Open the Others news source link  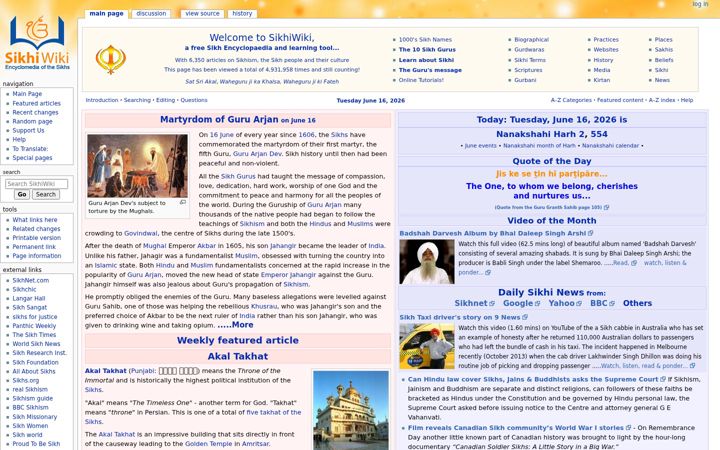tap(637, 304)
